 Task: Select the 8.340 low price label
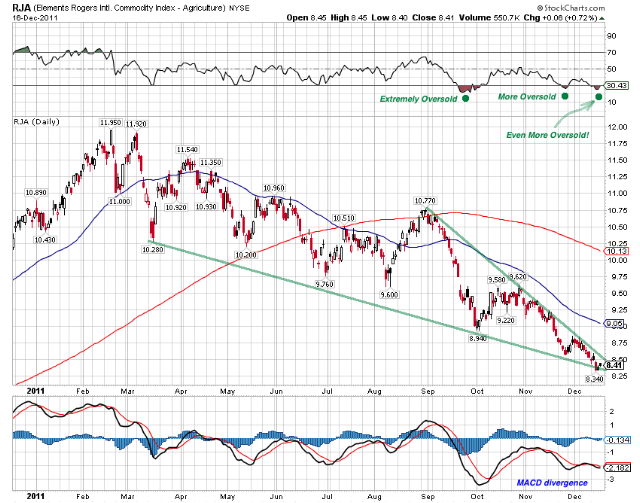click(x=594, y=379)
